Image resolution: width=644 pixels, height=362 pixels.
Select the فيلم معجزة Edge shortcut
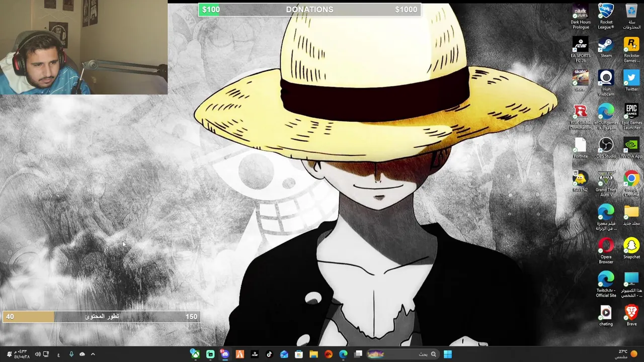tap(606, 218)
